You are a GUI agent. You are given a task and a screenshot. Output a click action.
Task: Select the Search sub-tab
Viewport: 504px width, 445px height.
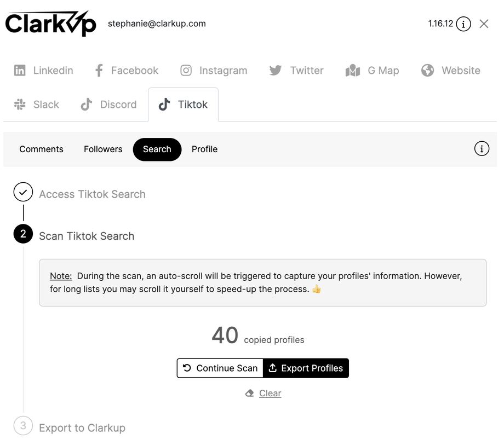tap(157, 149)
